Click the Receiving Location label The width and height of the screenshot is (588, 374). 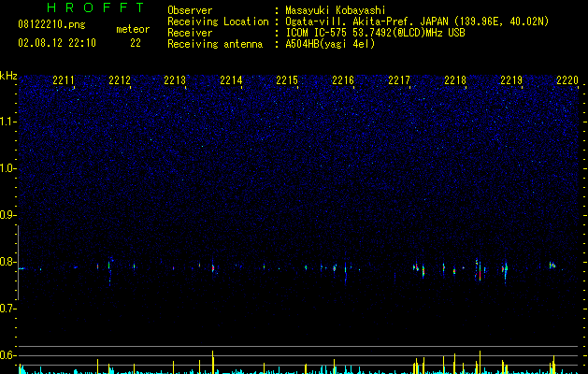218,22
